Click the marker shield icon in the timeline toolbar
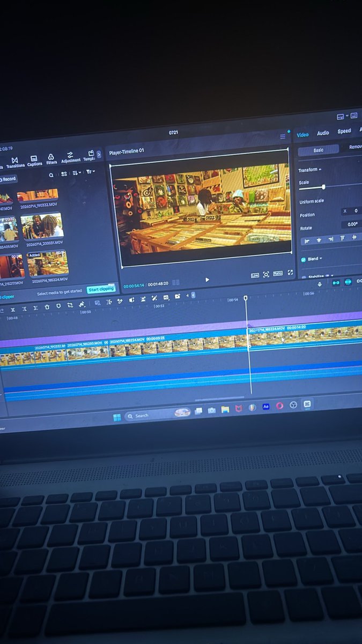362x644 pixels. click(x=58, y=306)
